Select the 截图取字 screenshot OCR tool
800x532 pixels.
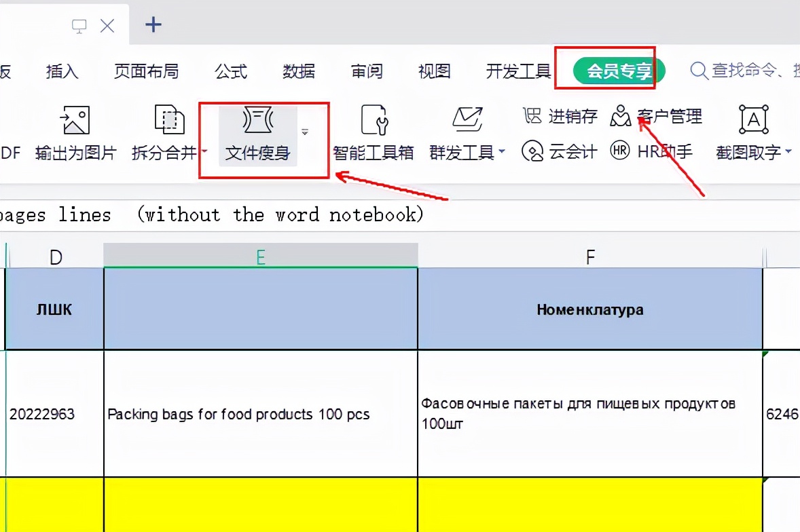point(752,121)
